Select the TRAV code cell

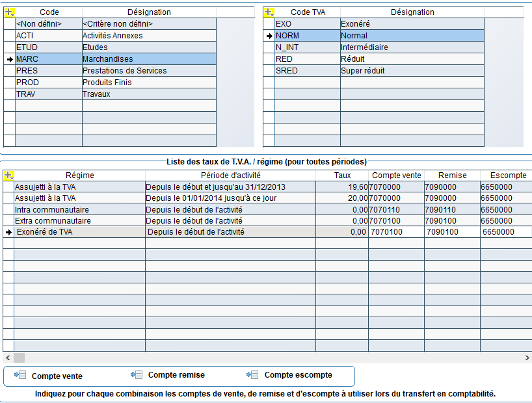click(49, 94)
